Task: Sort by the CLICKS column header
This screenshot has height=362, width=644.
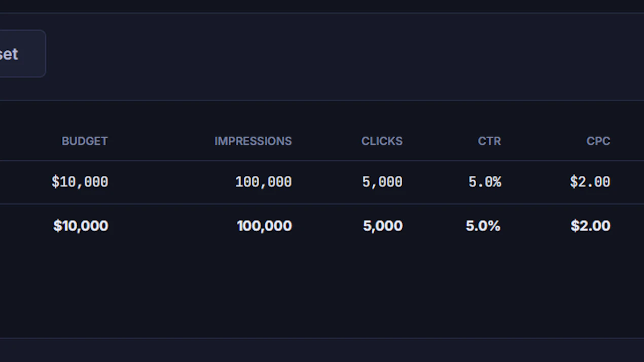Action: click(382, 141)
